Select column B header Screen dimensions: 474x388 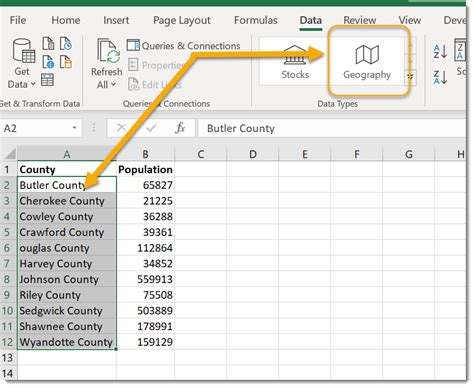145,154
